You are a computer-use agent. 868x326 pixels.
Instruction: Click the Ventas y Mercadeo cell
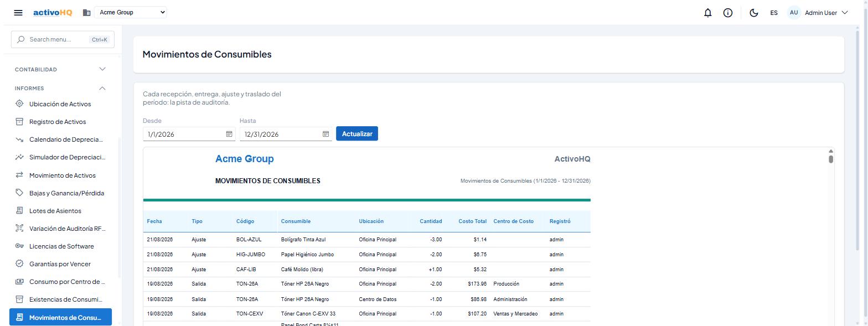click(x=515, y=314)
